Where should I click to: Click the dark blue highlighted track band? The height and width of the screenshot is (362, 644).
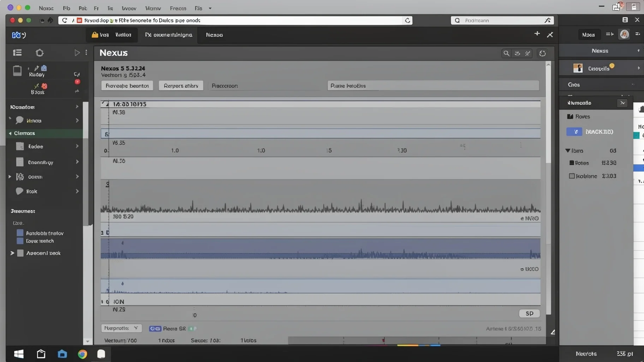point(320,249)
